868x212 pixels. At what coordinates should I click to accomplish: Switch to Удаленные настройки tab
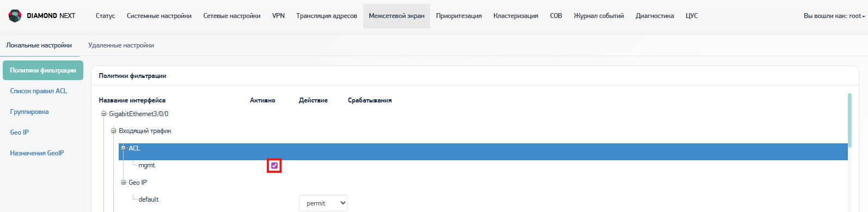(x=121, y=45)
